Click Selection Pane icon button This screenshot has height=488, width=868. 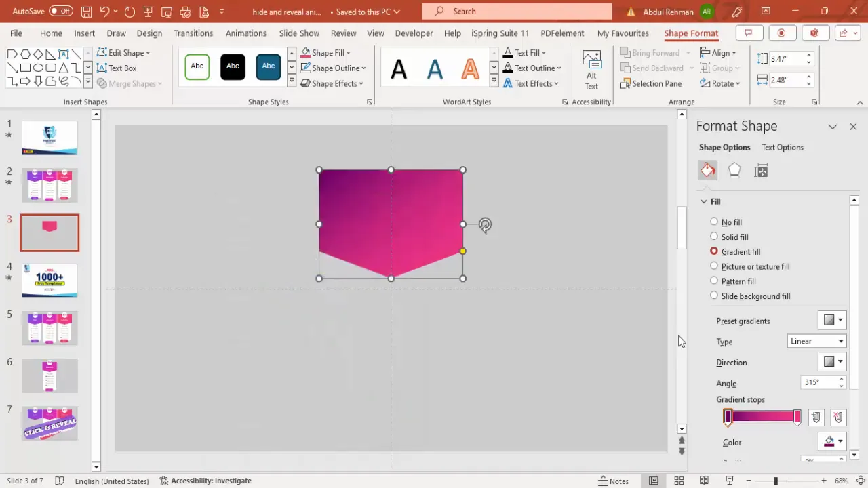(651, 83)
